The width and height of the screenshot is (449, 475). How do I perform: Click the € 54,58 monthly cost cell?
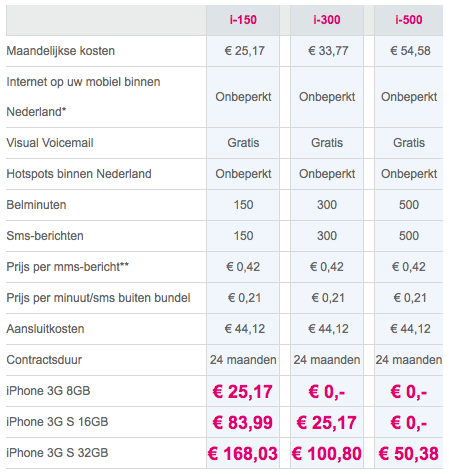(x=410, y=51)
